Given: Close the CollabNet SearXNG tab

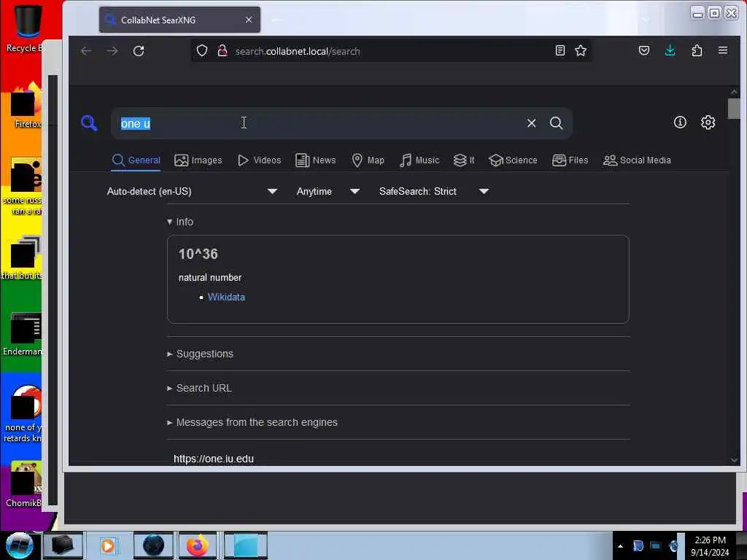Looking at the screenshot, I should [x=249, y=20].
